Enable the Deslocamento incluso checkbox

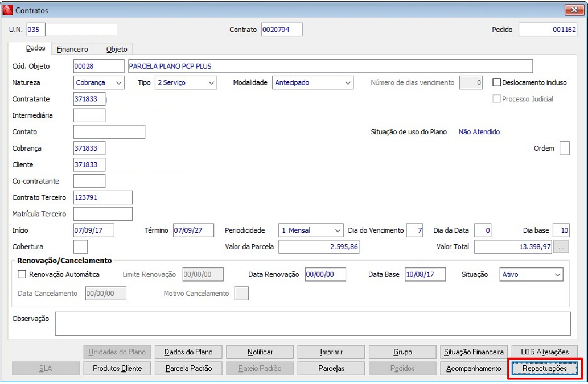(x=496, y=82)
